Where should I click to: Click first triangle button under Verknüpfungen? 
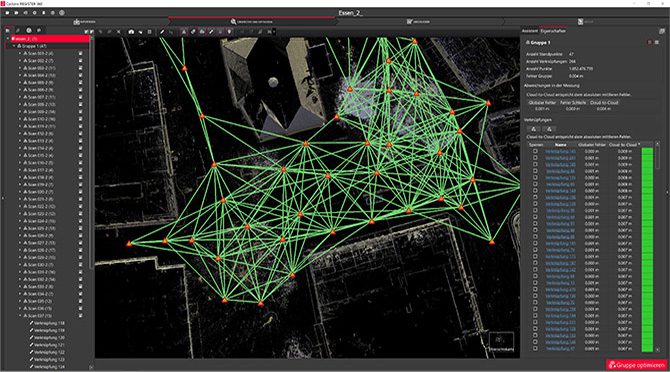click(x=533, y=129)
